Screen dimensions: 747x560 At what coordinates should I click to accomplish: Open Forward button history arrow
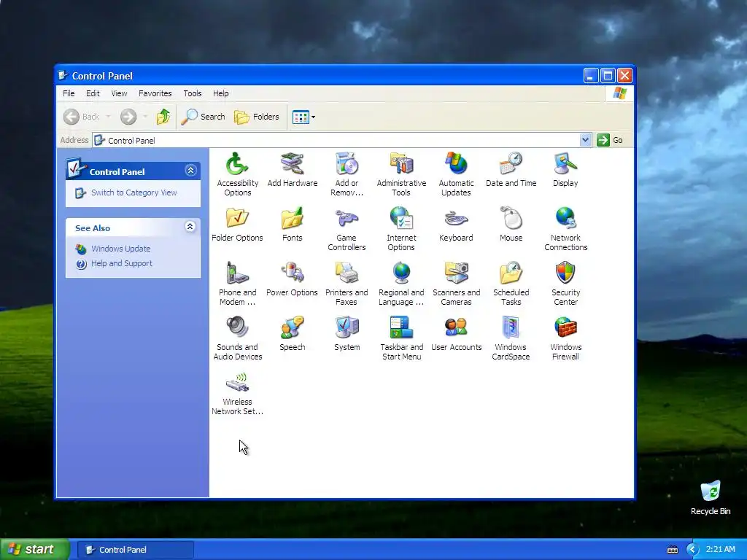[x=145, y=117]
